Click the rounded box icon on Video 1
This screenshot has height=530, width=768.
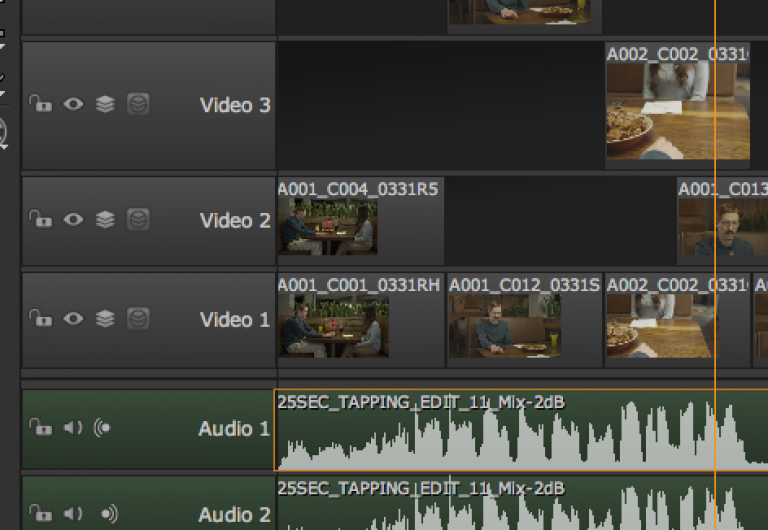(138, 319)
